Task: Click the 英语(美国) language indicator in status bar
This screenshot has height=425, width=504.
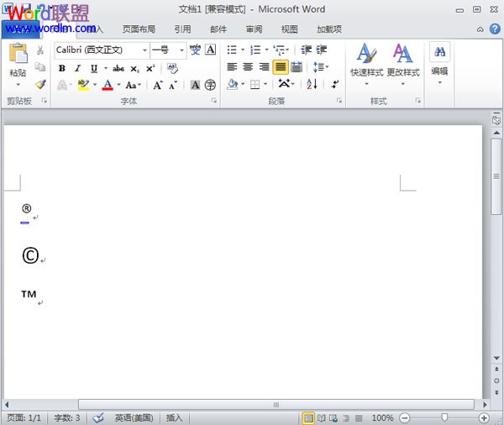Action: point(134,417)
